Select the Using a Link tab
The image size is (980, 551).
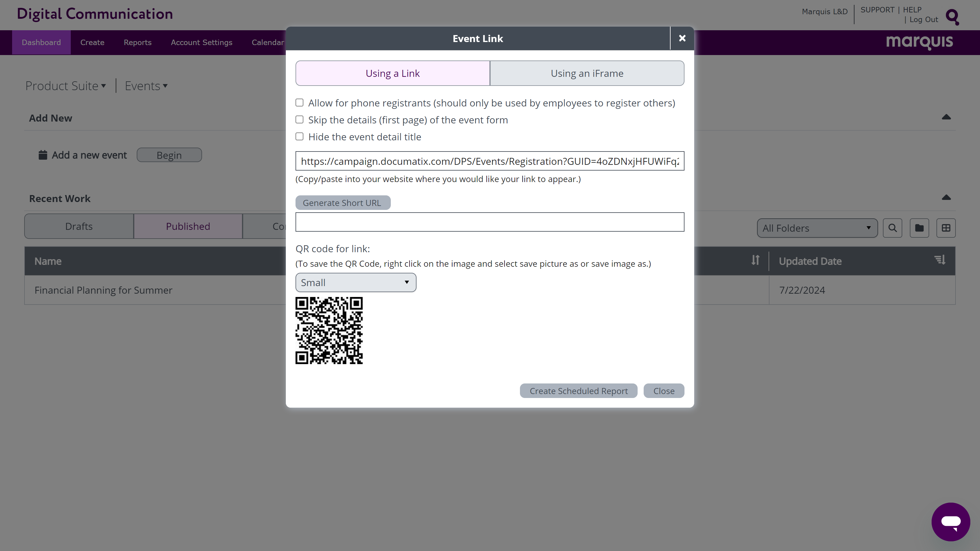tap(393, 73)
